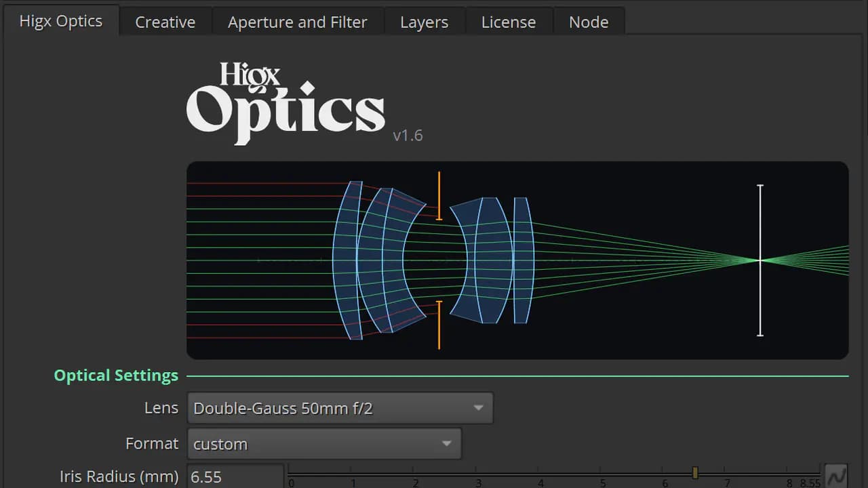Select the Higx Optics tab
The height and width of the screenshot is (488, 868).
(x=61, y=21)
